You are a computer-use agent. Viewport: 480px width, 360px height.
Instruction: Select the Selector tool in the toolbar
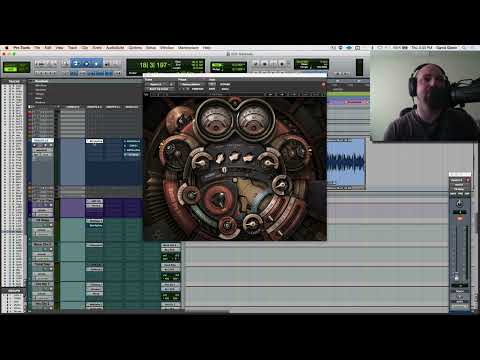[x=86, y=63]
